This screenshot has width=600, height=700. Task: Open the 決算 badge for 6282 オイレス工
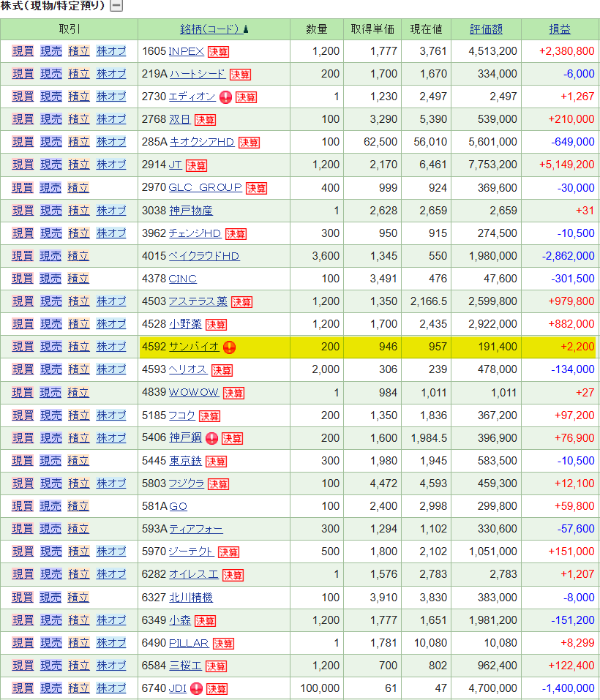click(x=233, y=575)
